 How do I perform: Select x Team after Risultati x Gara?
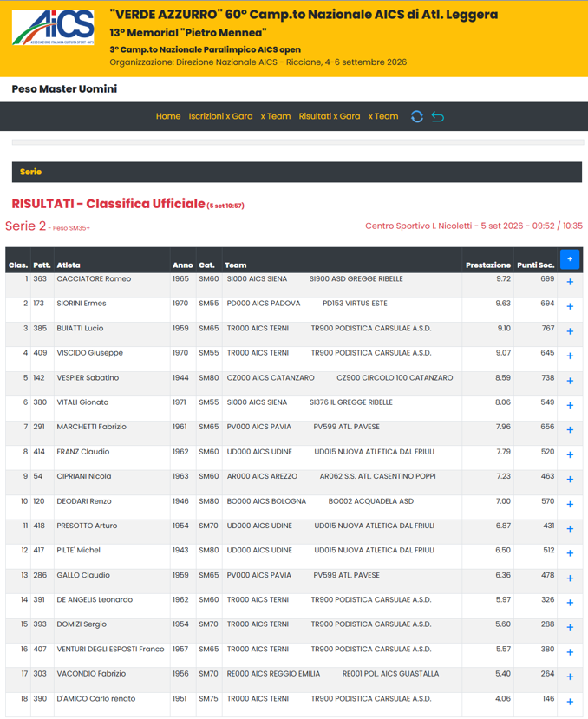tap(383, 116)
